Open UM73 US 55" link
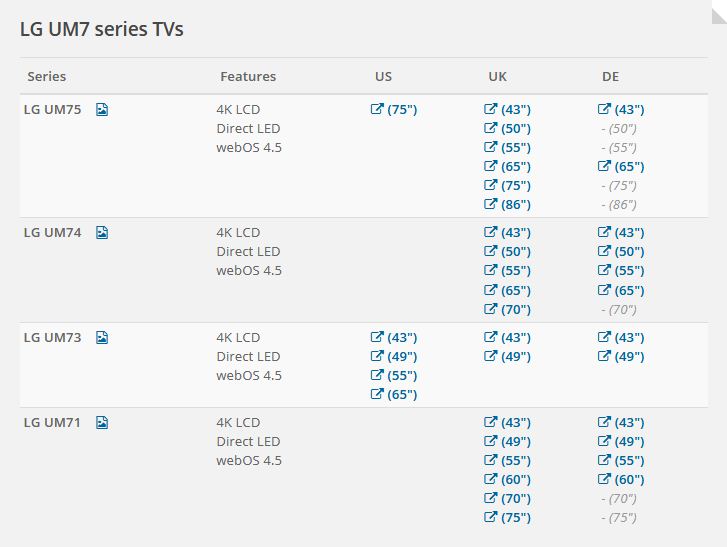The width and height of the screenshot is (727, 547). 394,375
